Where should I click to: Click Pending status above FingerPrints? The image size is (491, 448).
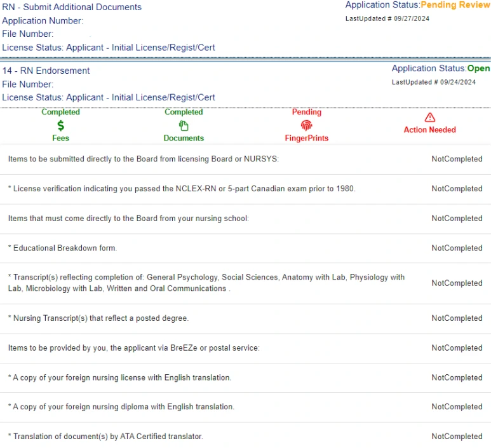tap(307, 112)
